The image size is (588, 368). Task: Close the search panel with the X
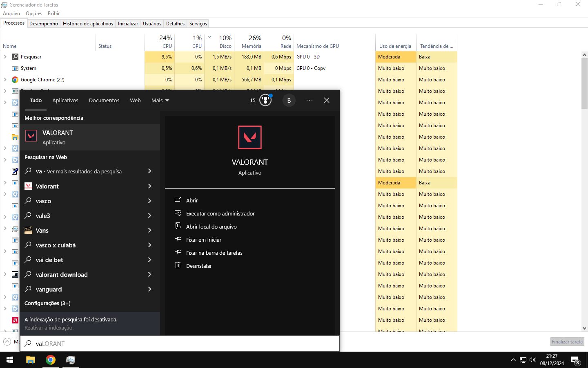click(x=327, y=100)
